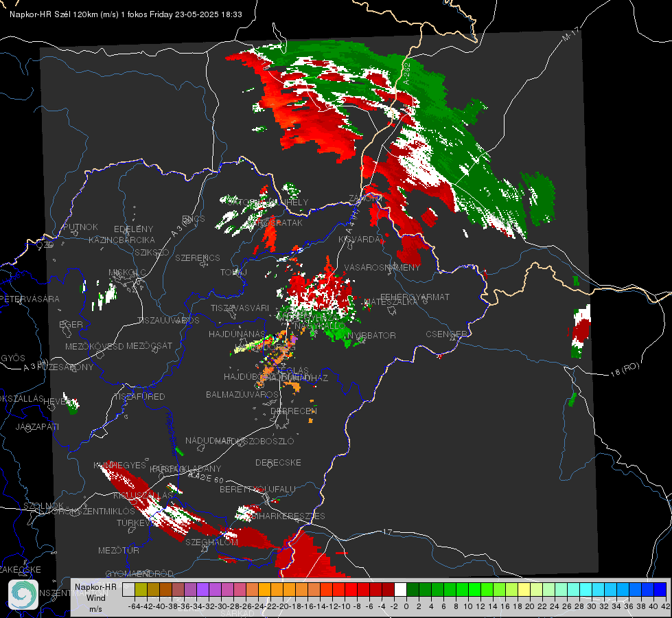Click the radar title text with timestamp
This screenshot has height=618, width=672.
tap(126, 14)
